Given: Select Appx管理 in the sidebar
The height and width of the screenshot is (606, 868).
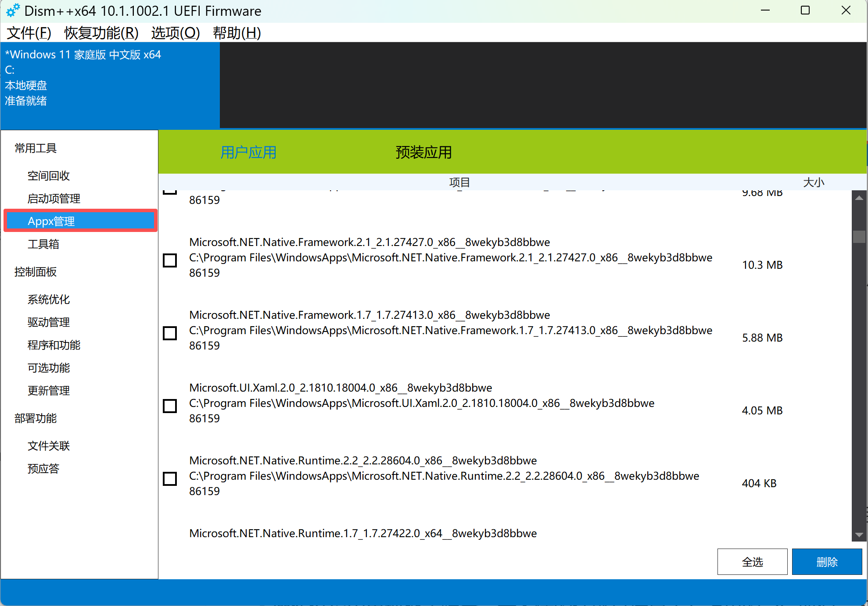Looking at the screenshot, I should tap(81, 221).
